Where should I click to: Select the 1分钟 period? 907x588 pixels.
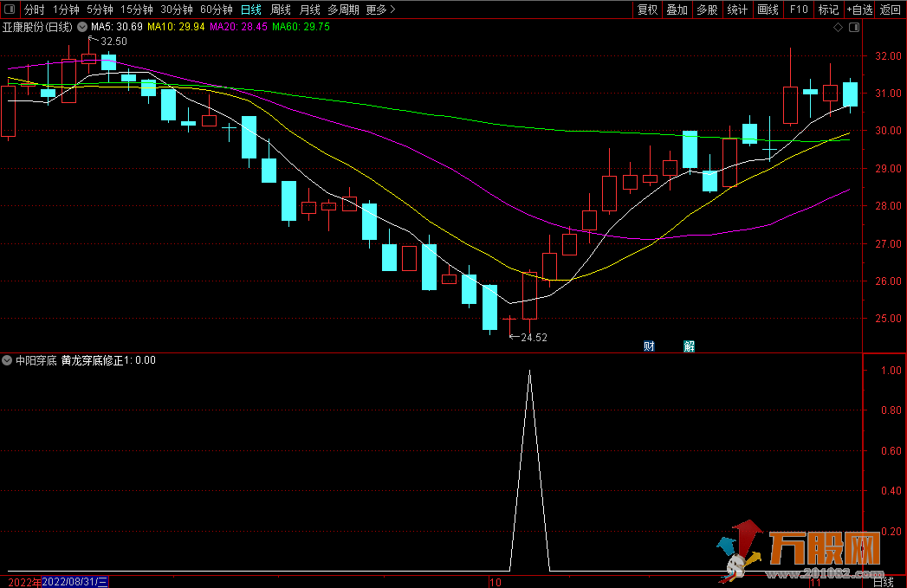[x=66, y=10]
